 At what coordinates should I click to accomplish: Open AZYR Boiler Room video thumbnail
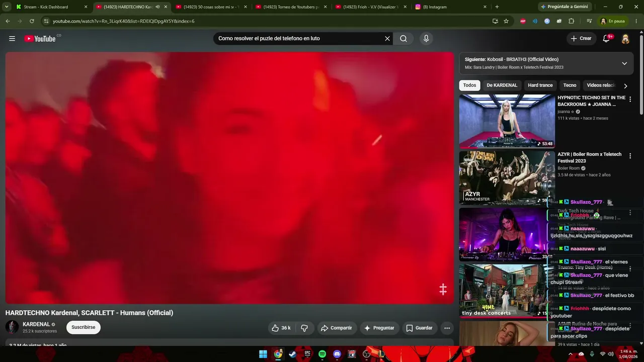pyautogui.click(x=507, y=178)
